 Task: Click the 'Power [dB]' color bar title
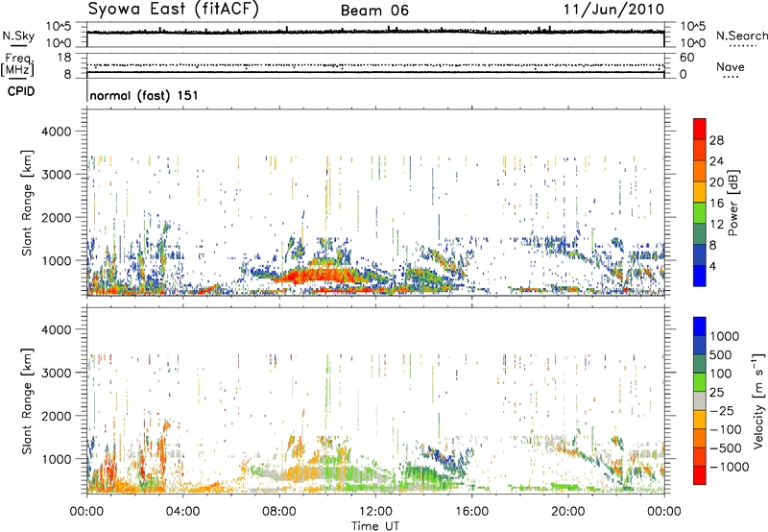(x=733, y=203)
